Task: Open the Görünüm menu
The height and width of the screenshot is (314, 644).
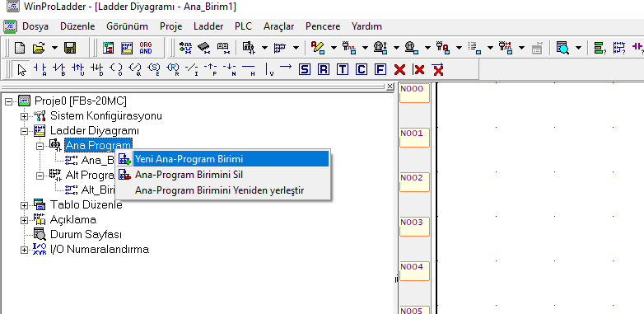Action: 128,26
